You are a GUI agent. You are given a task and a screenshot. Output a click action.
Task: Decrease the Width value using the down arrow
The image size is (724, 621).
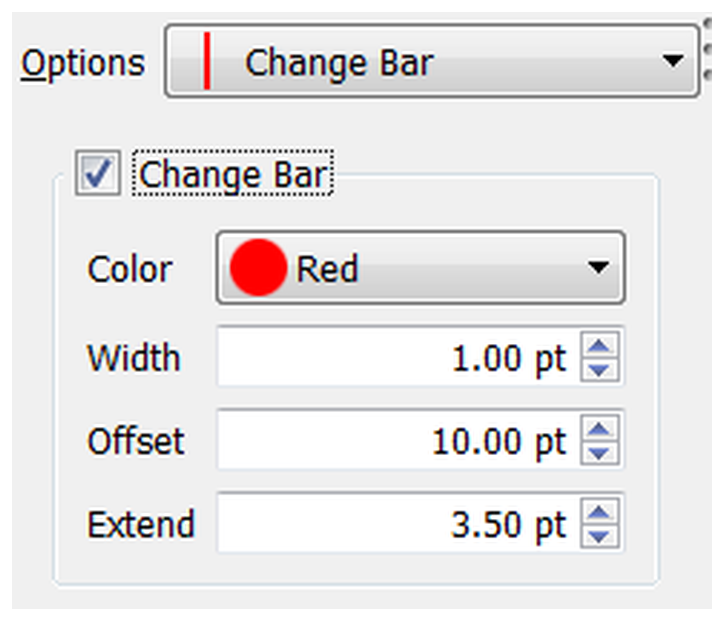pos(599,369)
